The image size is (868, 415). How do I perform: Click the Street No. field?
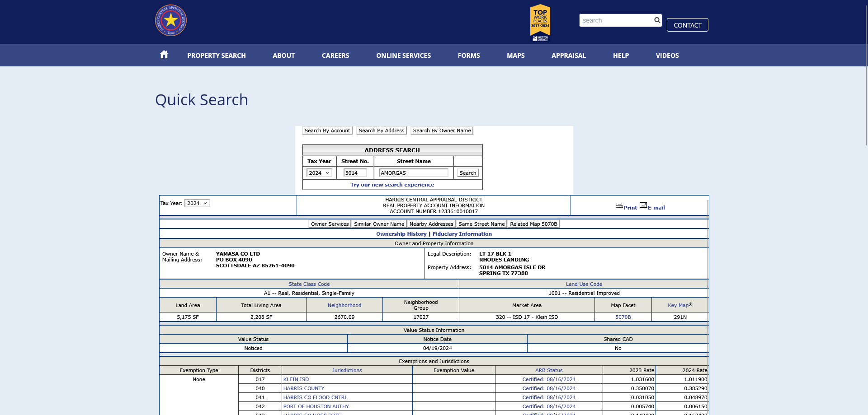[355, 173]
